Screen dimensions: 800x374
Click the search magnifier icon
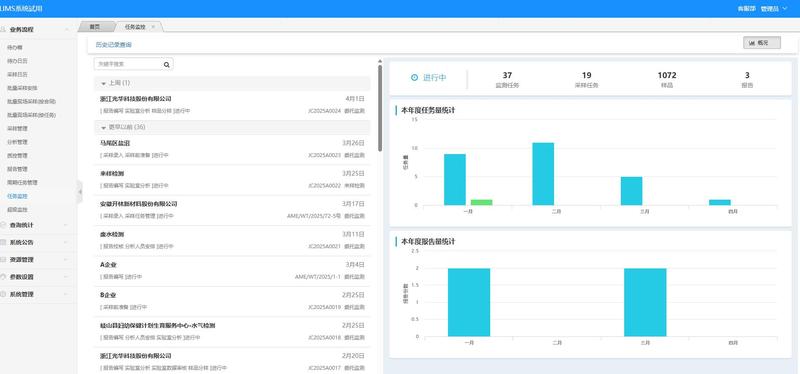[166, 65]
